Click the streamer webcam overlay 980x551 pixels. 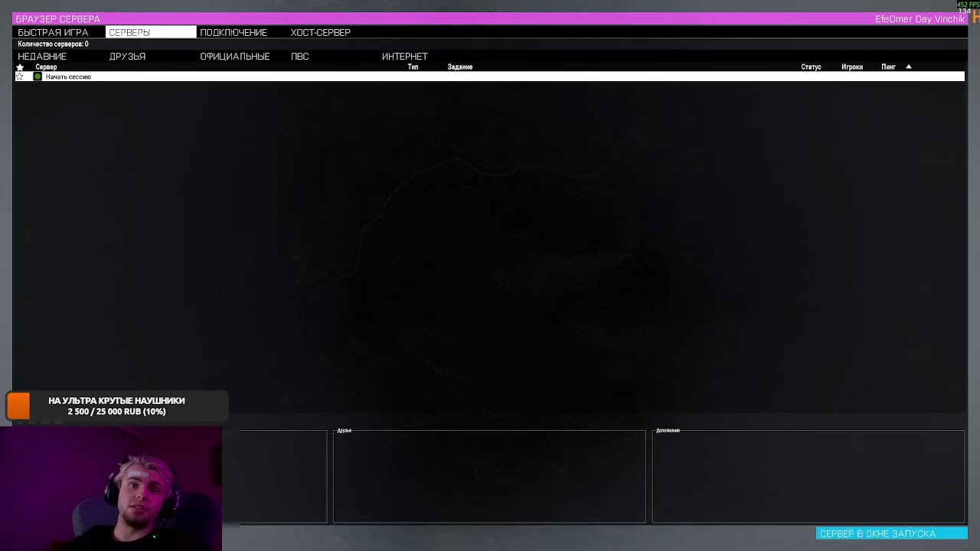tap(111, 488)
